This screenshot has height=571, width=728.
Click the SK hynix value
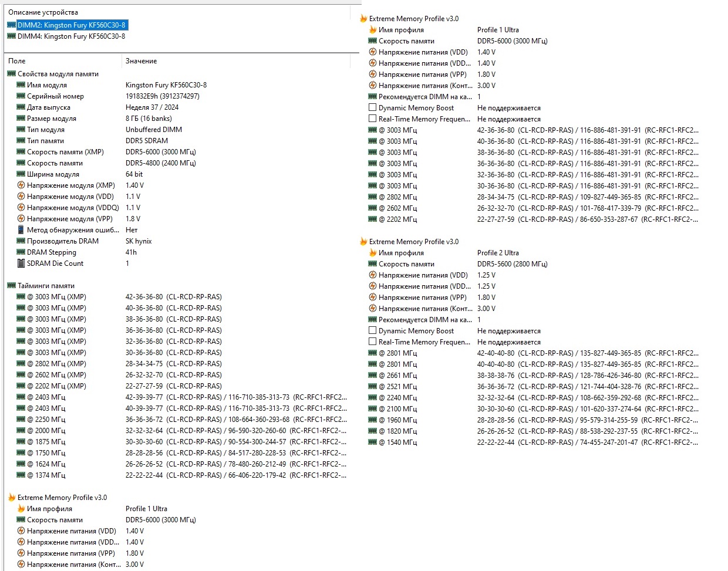coord(139,241)
